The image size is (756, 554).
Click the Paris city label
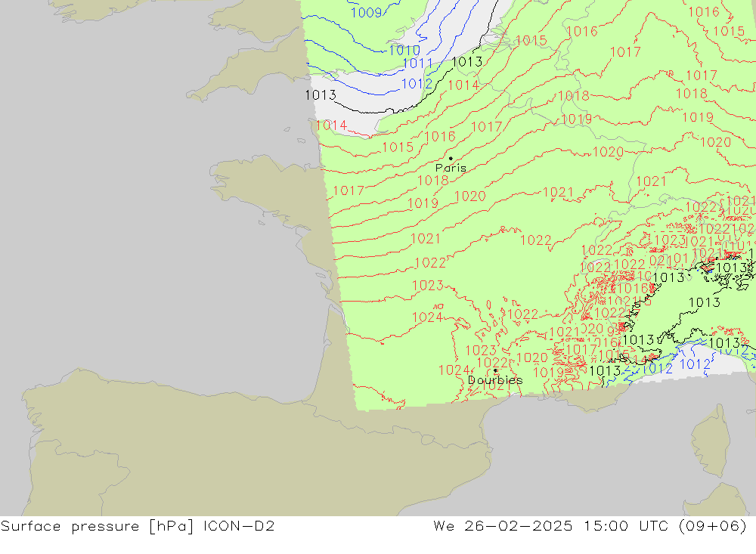451,168
